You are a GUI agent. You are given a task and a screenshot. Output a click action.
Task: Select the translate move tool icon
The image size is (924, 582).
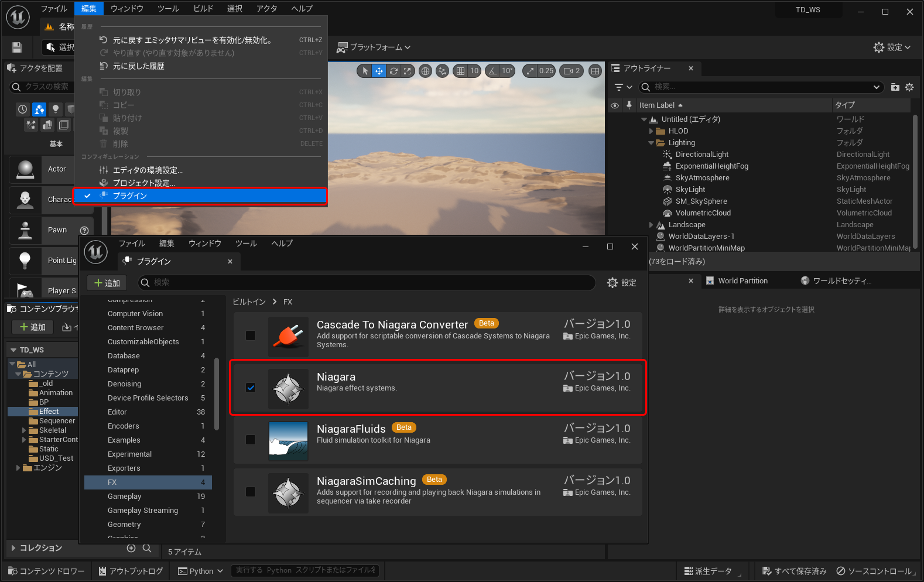click(x=379, y=71)
